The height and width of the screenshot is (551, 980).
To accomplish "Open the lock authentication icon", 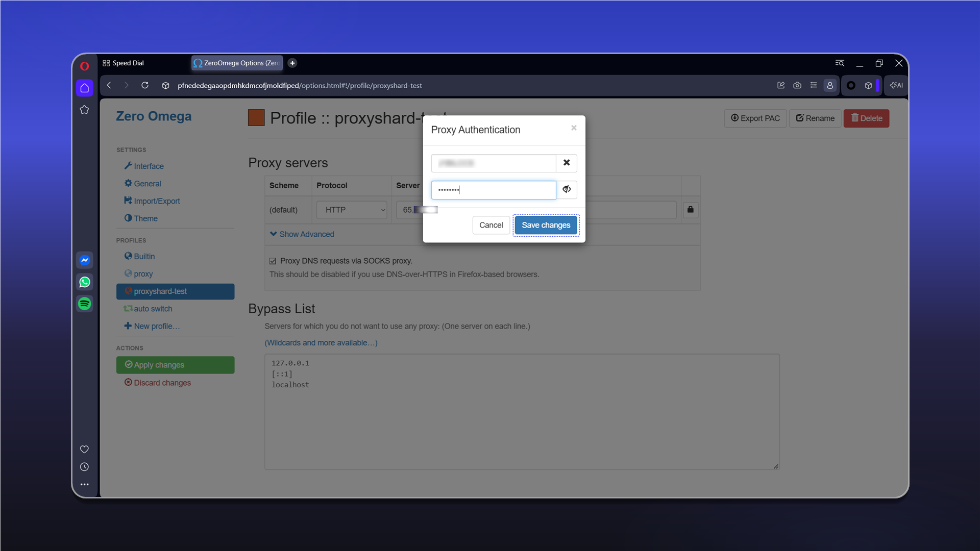I will pos(691,209).
